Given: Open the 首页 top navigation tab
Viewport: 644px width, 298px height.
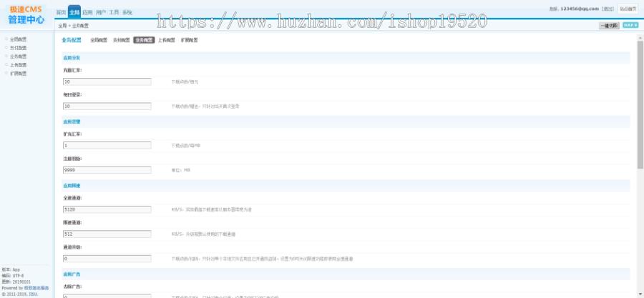Looking at the screenshot, I should click(61, 12).
